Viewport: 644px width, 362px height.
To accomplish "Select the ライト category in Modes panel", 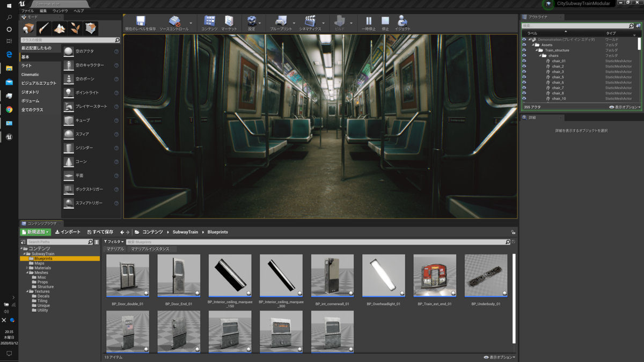I will 26,65.
